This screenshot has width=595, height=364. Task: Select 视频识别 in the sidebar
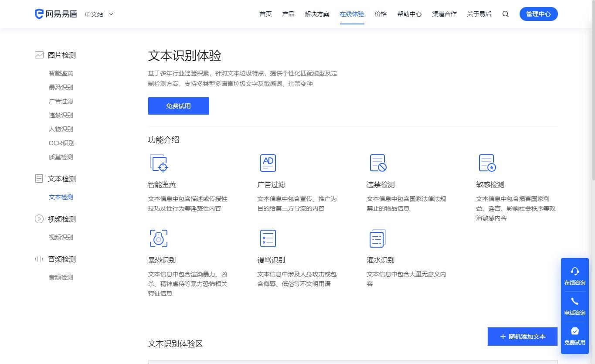[61, 237]
